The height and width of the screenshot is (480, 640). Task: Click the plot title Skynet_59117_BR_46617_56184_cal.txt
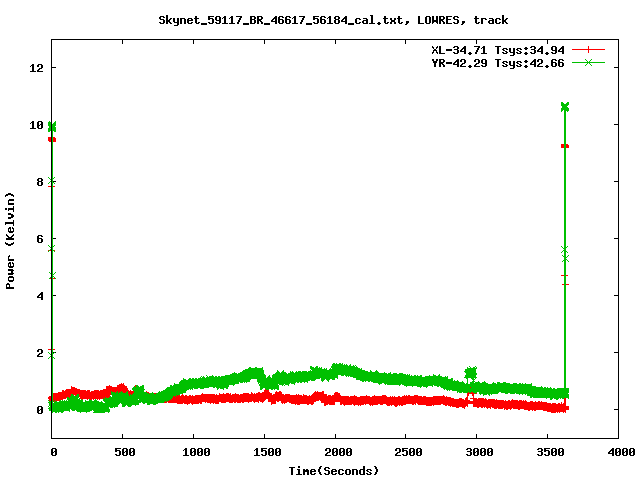(333, 20)
